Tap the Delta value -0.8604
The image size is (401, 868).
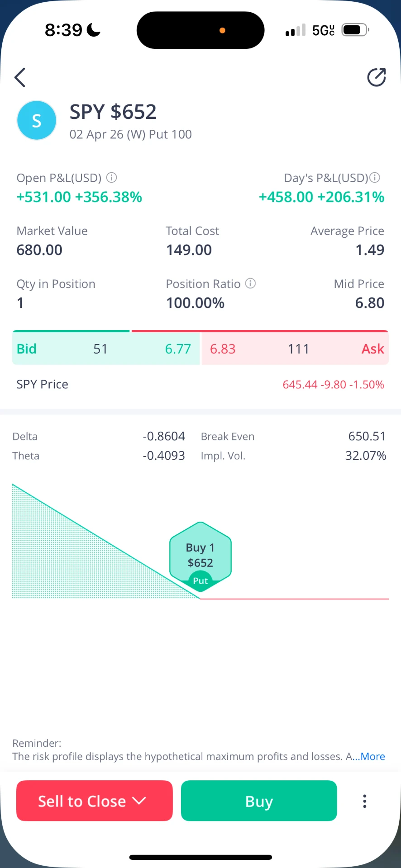tap(164, 436)
